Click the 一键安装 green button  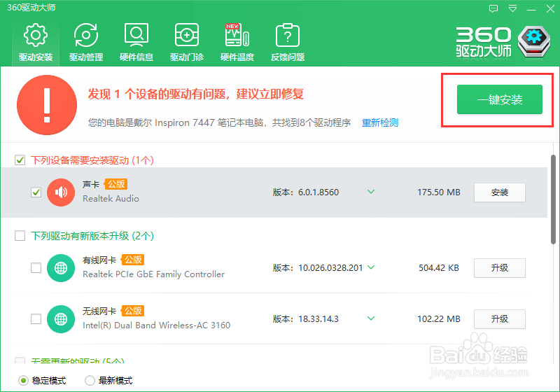[x=500, y=99]
